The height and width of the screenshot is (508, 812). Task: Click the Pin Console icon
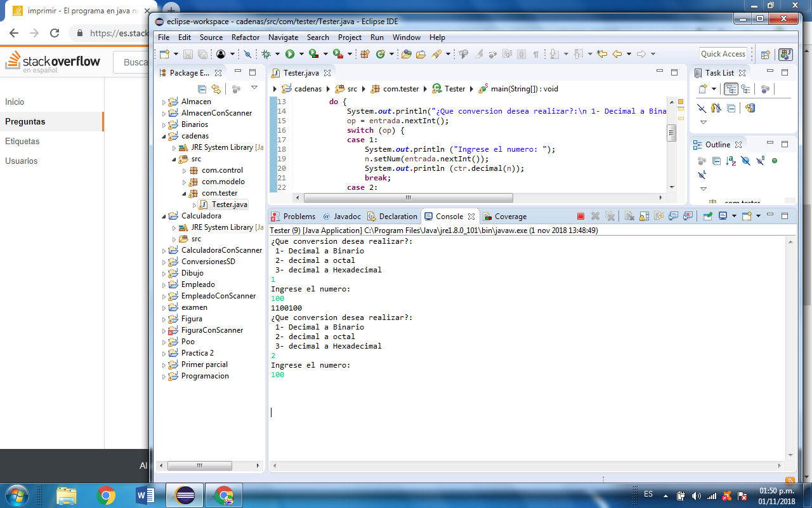coord(707,217)
